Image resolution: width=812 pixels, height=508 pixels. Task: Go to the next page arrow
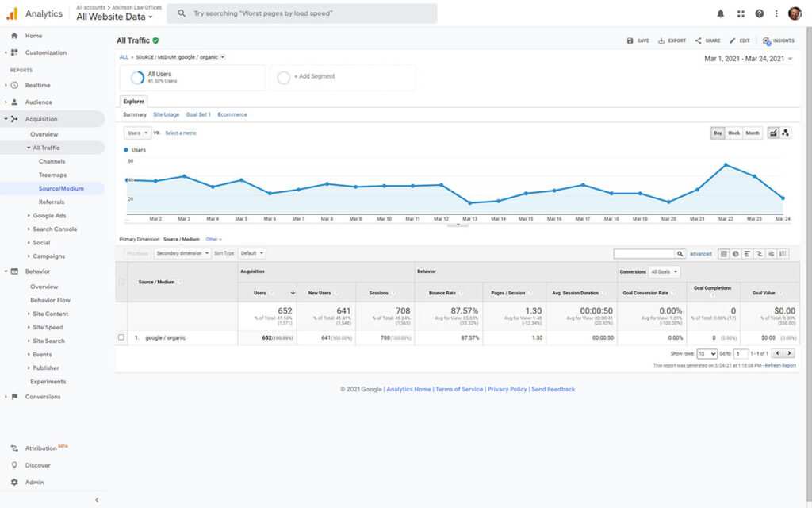pyautogui.click(x=789, y=353)
